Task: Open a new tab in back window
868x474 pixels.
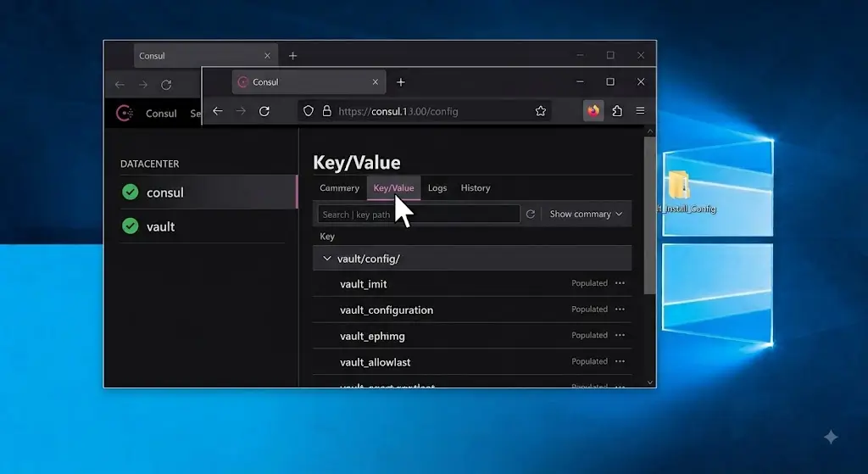Action: click(292, 56)
